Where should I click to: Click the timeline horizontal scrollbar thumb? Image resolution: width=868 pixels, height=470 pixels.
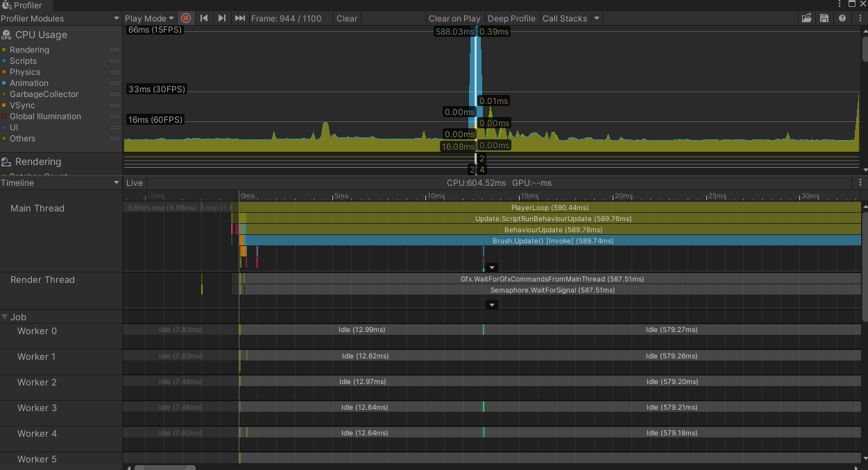[164, 468]
